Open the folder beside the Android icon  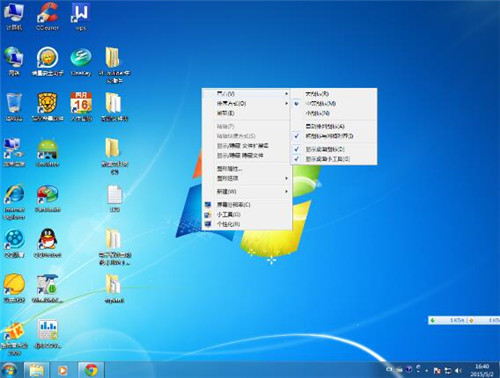[114, 156]
